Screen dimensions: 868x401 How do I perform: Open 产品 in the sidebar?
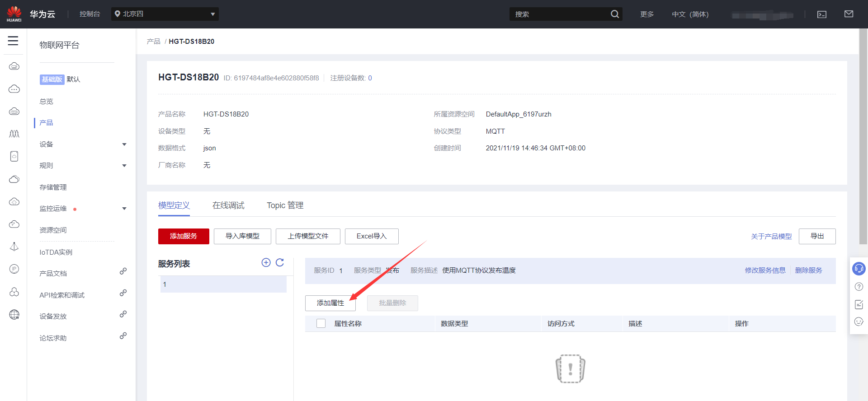(46, 123)
